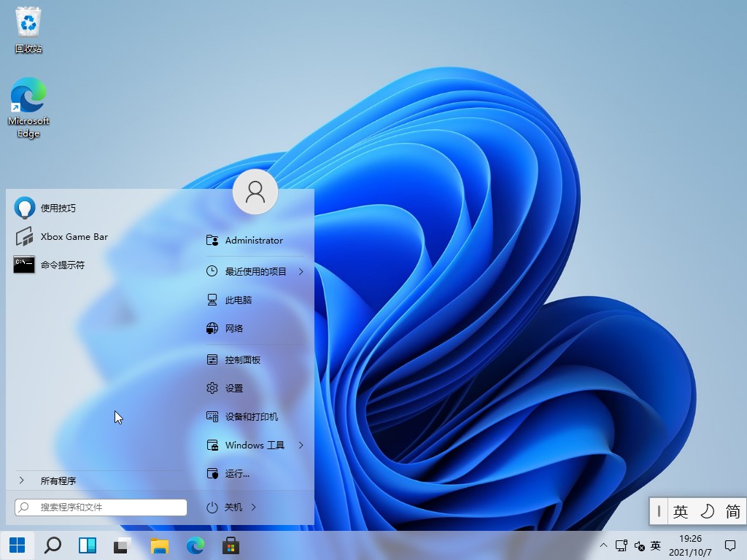Click the taskbar search magnifier icon
Screen dimensions: 747x560
coord(53,545)
